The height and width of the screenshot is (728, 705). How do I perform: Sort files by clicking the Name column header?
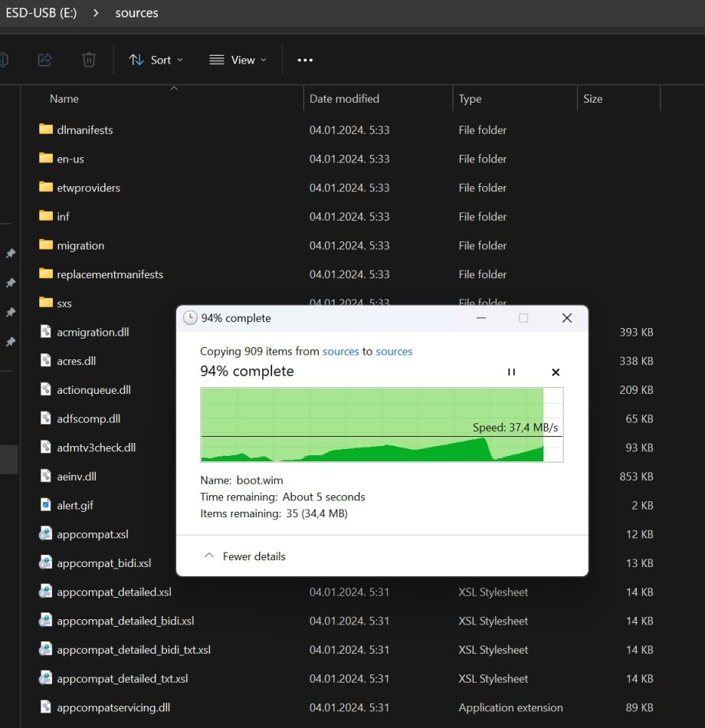64,98
